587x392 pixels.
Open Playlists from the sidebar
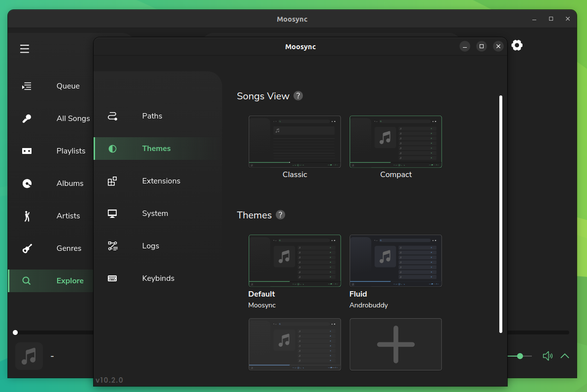coord(27,151)
